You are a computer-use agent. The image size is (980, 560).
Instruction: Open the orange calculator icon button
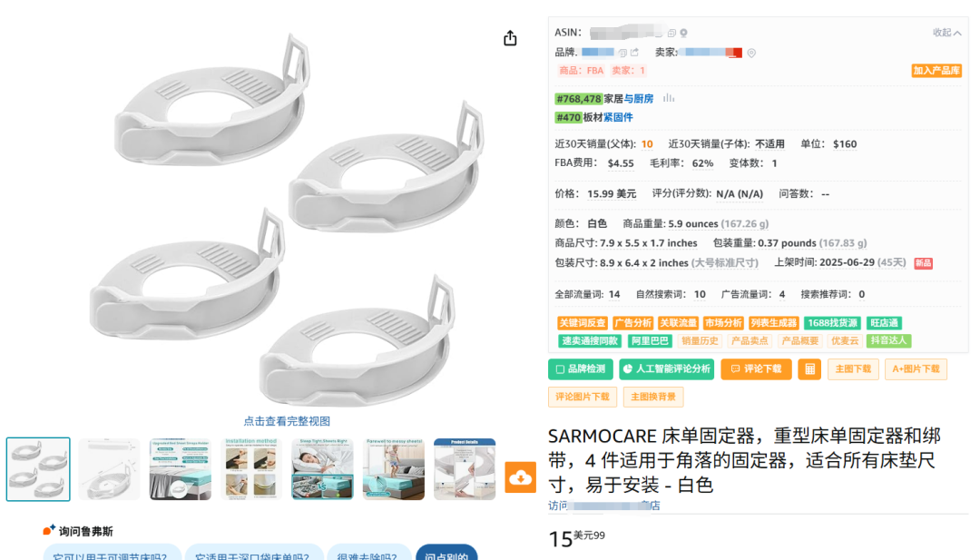point(809,369)
